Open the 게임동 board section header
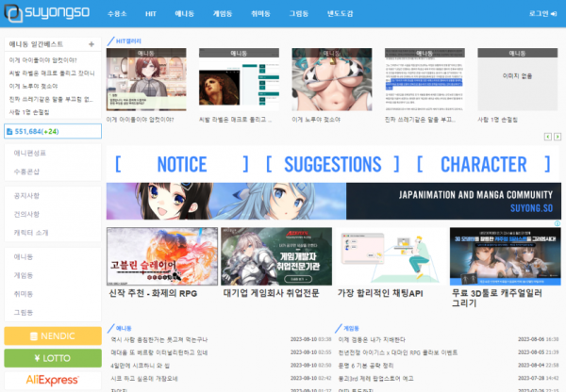 [x=352, y=327]
